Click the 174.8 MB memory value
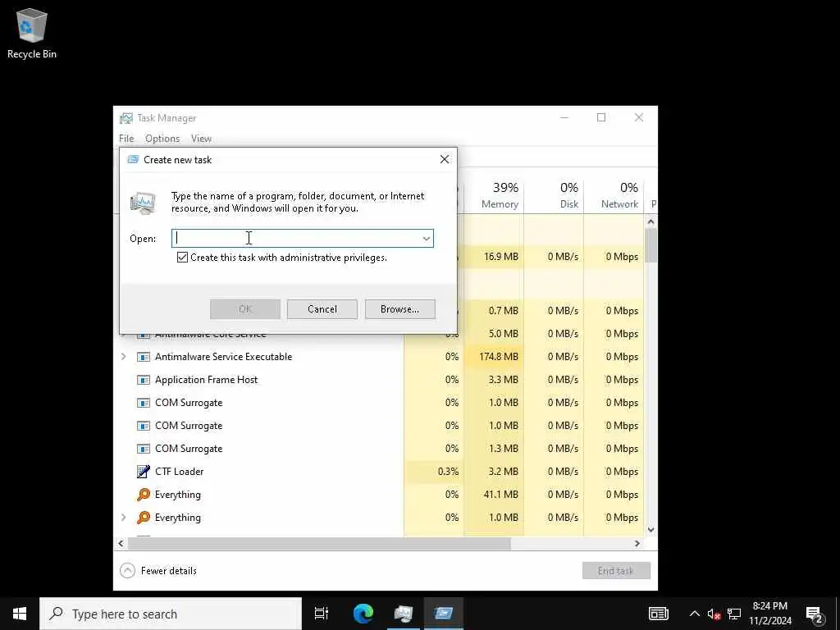The width and height of the screenshot is (840, 630). click(x=498, y=357)
